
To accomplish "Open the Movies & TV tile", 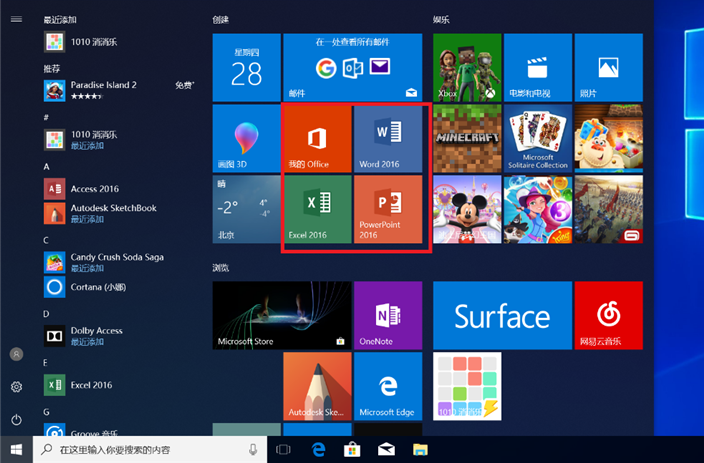I will [x=538, y=68].
